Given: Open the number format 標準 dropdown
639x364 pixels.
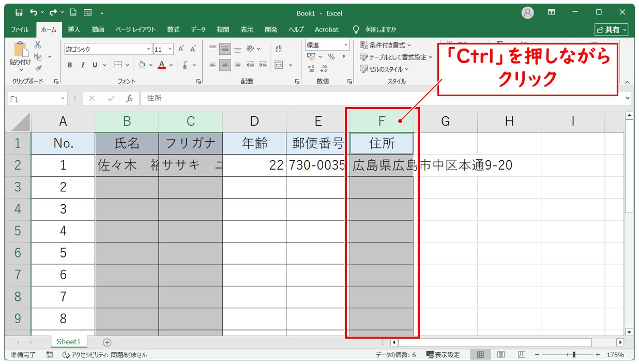Looking at the screenshot, I should [346, 45].
